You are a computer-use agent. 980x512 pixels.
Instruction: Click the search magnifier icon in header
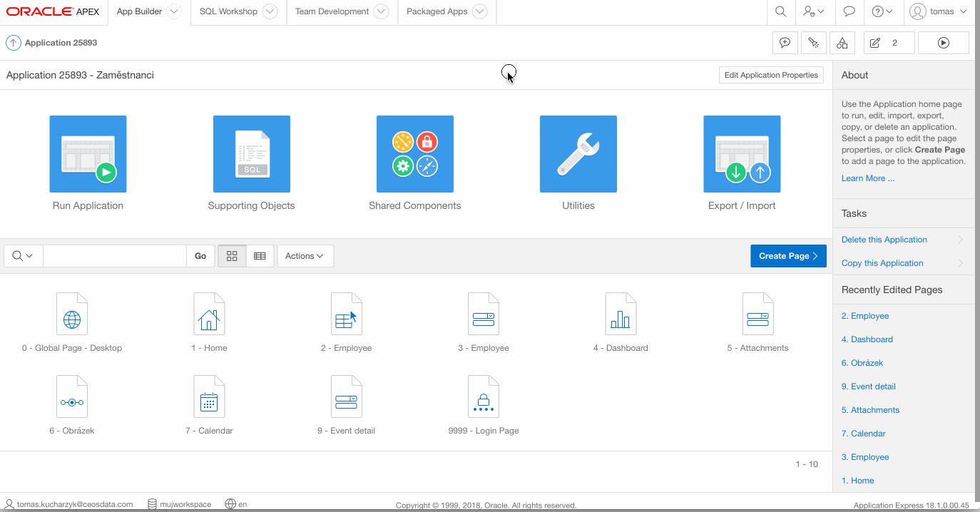tap(781, 11)
